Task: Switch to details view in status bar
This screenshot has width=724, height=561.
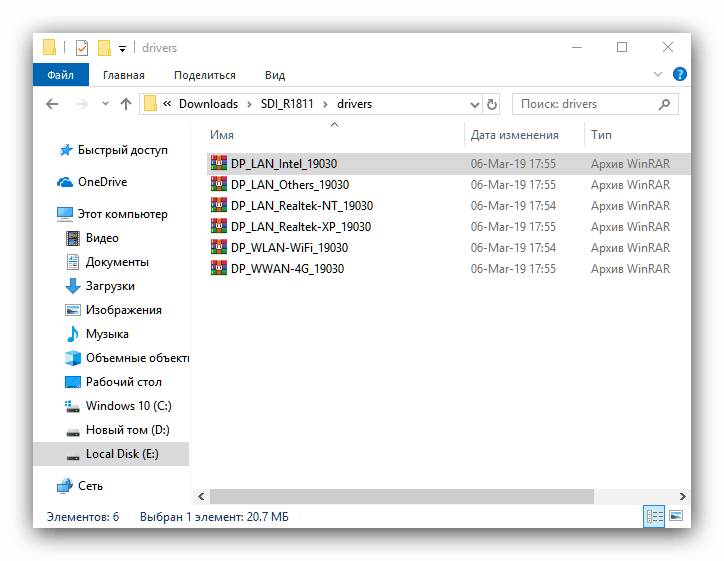Action: (654, 516)
